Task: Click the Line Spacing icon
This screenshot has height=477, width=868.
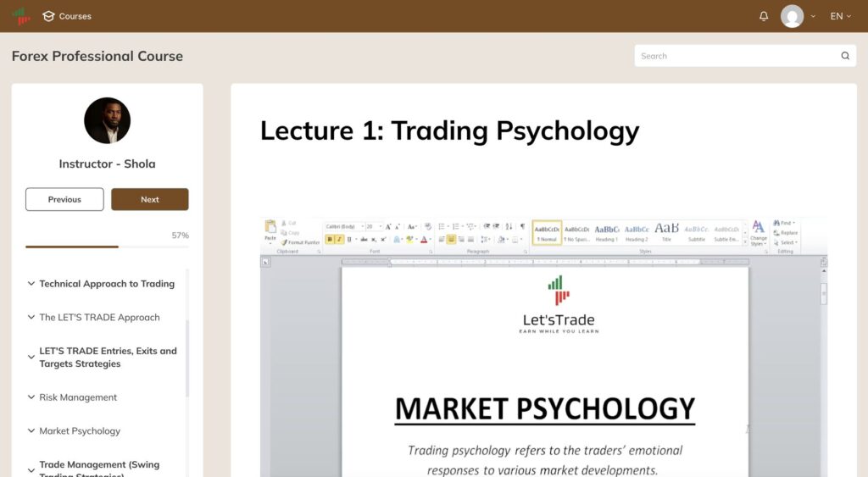Action: [x=486, y=240]
